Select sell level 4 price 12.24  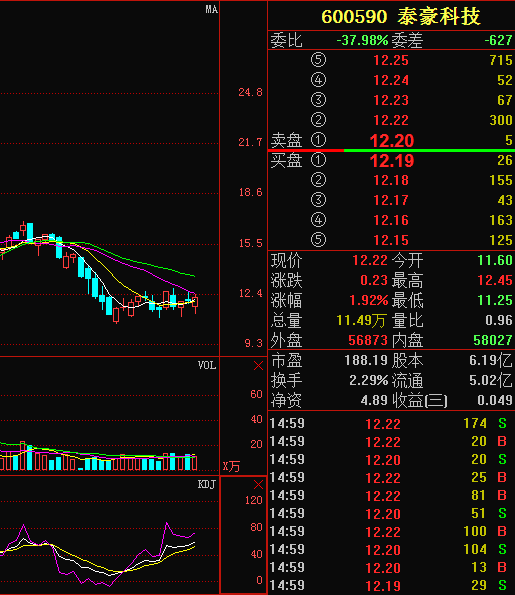[391, 80]
